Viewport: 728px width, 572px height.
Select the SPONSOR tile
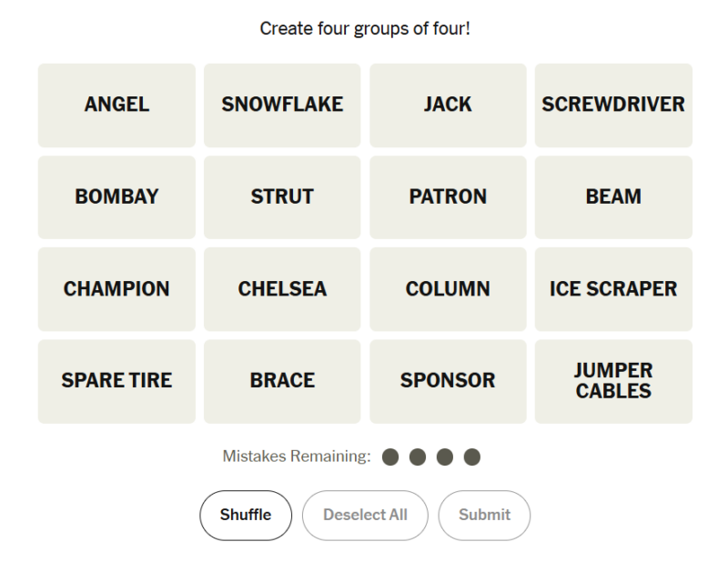(448, 381)
